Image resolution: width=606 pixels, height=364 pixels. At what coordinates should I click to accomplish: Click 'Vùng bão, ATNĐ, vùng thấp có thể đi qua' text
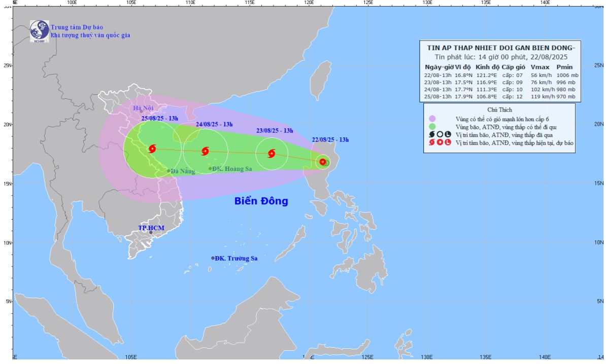coord(506,127)
